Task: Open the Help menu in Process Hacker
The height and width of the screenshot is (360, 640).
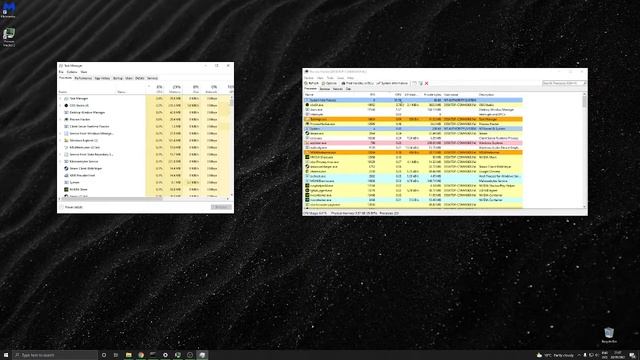Action: click(x=351, y=78)
